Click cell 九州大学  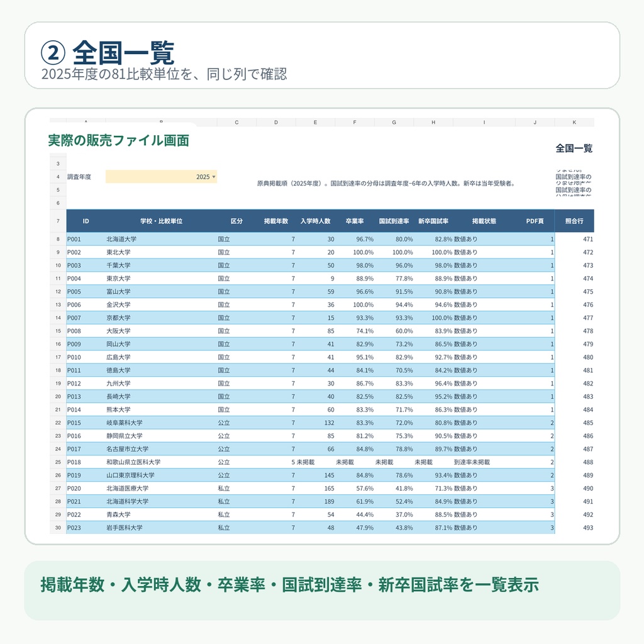[162, 384]
